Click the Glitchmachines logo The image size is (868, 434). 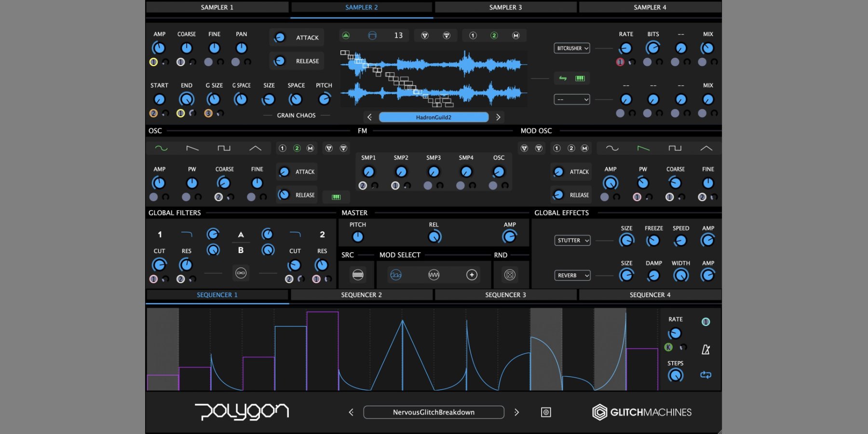642,412
